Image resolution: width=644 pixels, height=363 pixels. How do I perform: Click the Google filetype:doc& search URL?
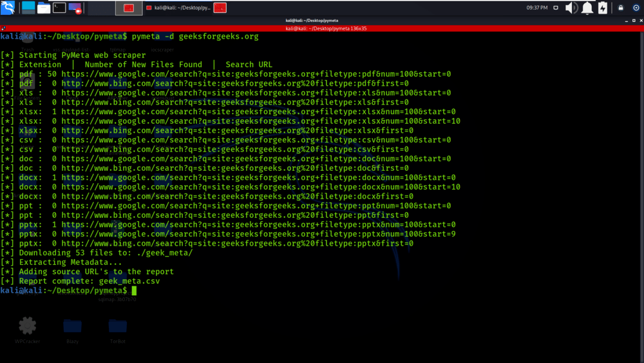tap(256, 159)
